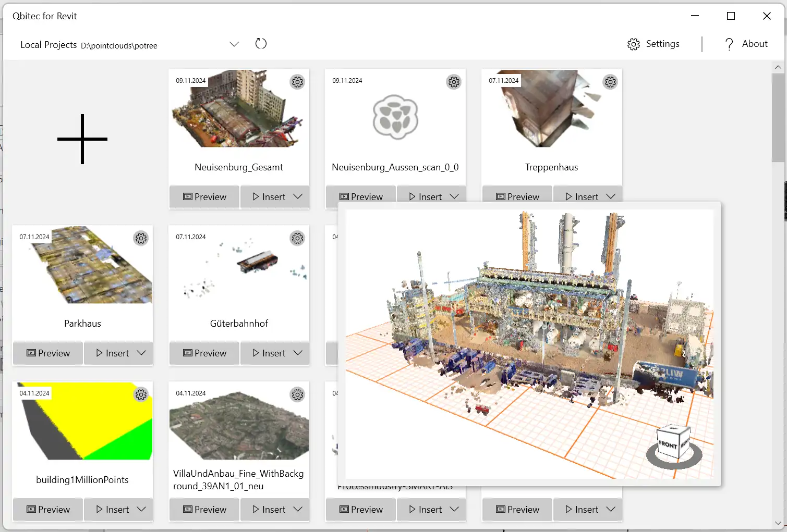Insert the building1MillionPoints point cloud

112,510
